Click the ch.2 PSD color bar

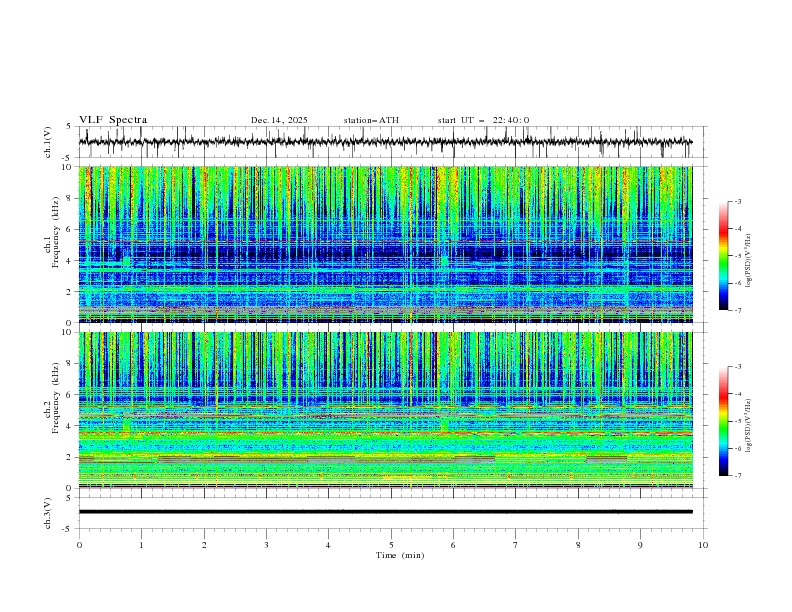point(724,421)
